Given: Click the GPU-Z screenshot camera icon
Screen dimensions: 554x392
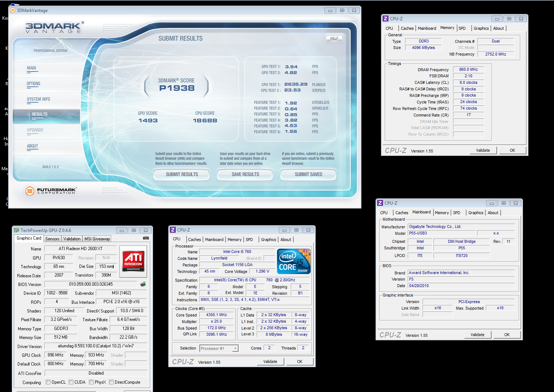Looking at the screenshot, I should click(146, 238).
